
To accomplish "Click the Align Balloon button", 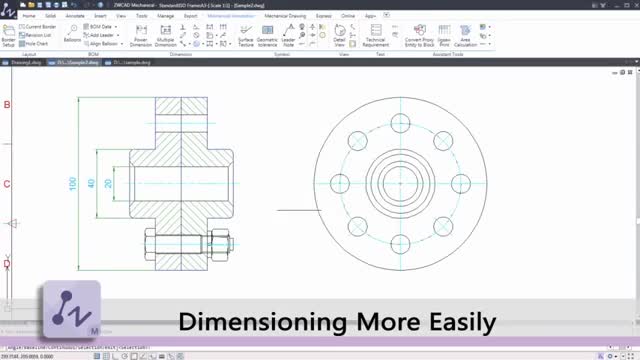I will coord(101,44).
